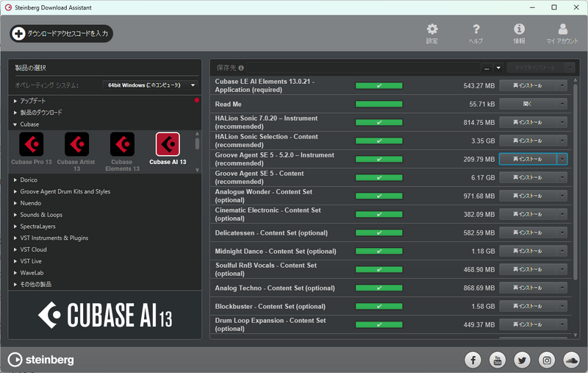This screenshot has width=588, height=373.
Task: Expand the その他の製品 category
Action: (x=15, y=285)
